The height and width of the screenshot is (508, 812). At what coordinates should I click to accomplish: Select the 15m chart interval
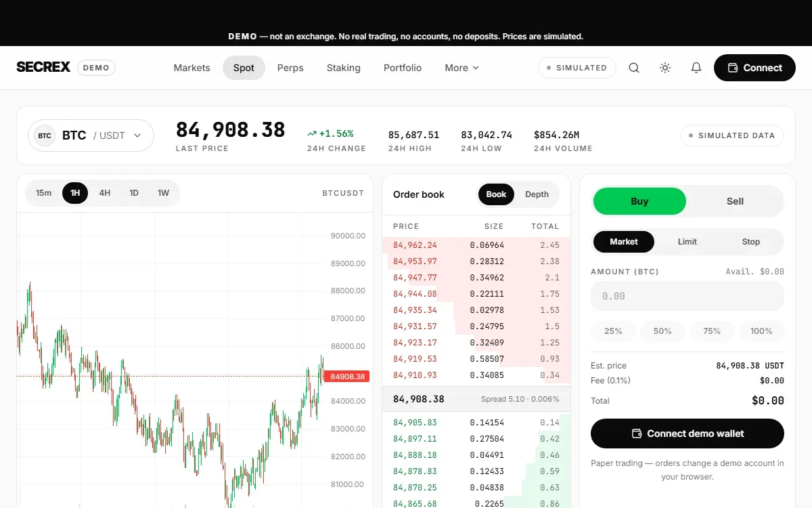point(44,193)
